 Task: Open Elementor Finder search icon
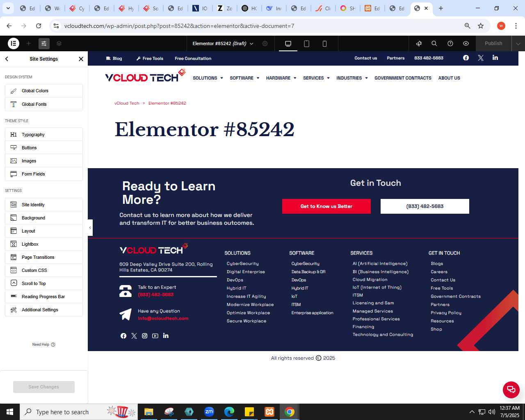434,43
